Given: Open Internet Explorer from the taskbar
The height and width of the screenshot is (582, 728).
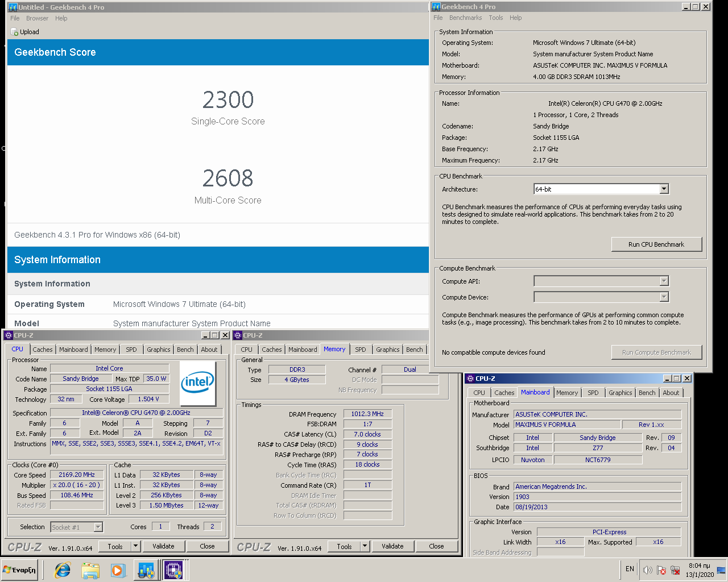Looking at the screenshot, I should pos(62,569).
